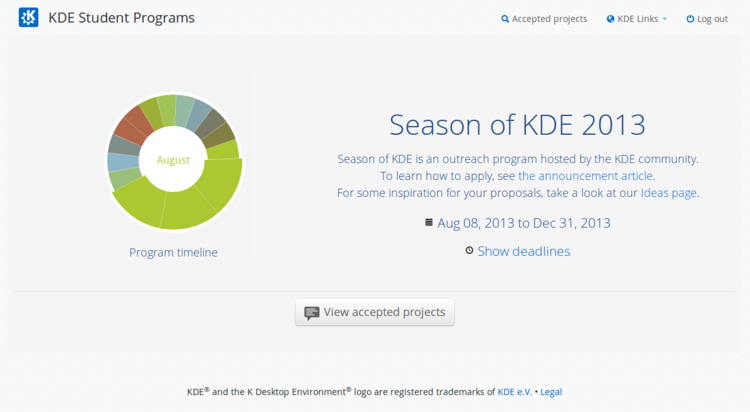Click the magnifier icon beside Accepted projects
This screenshot has height=412, width=750.
[x=505, y=19]
